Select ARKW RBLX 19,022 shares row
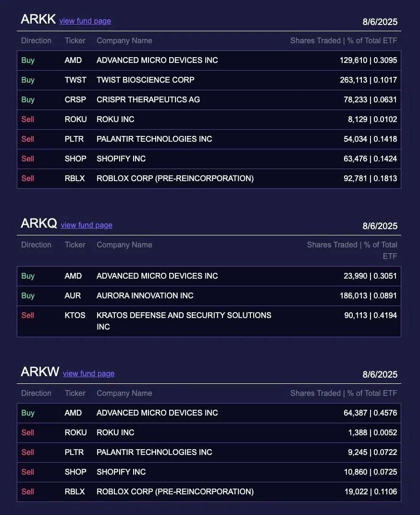The height and width of the screenshot is (515, 420). click(209, 492)
